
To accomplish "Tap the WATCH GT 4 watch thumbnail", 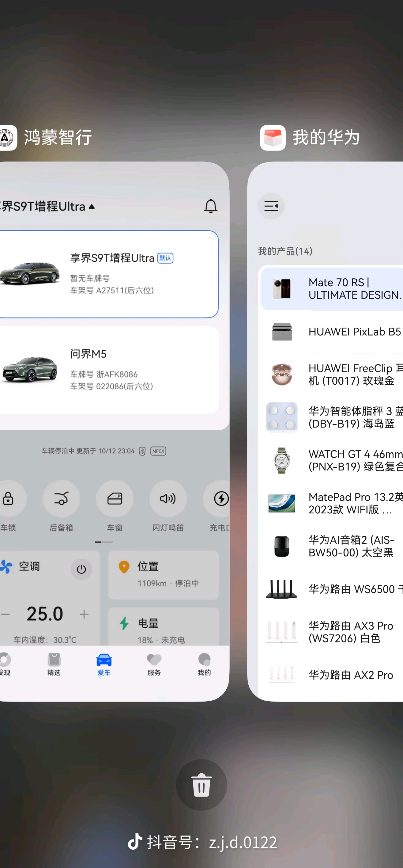I will click(x=282, y=460).
